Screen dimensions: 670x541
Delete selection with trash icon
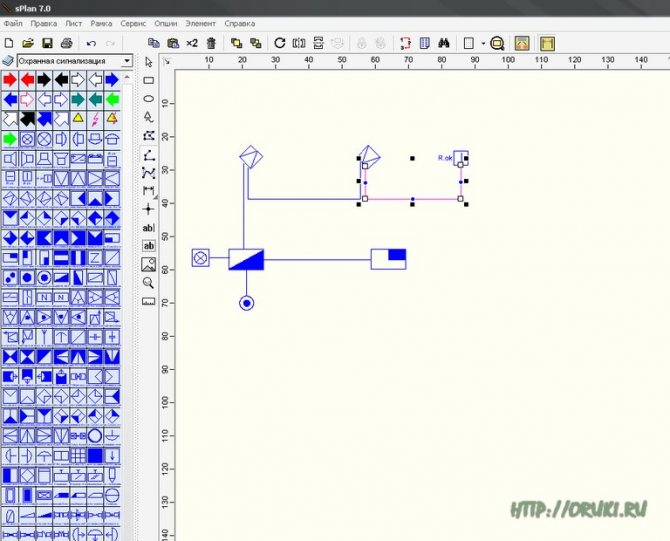point(210,43)
